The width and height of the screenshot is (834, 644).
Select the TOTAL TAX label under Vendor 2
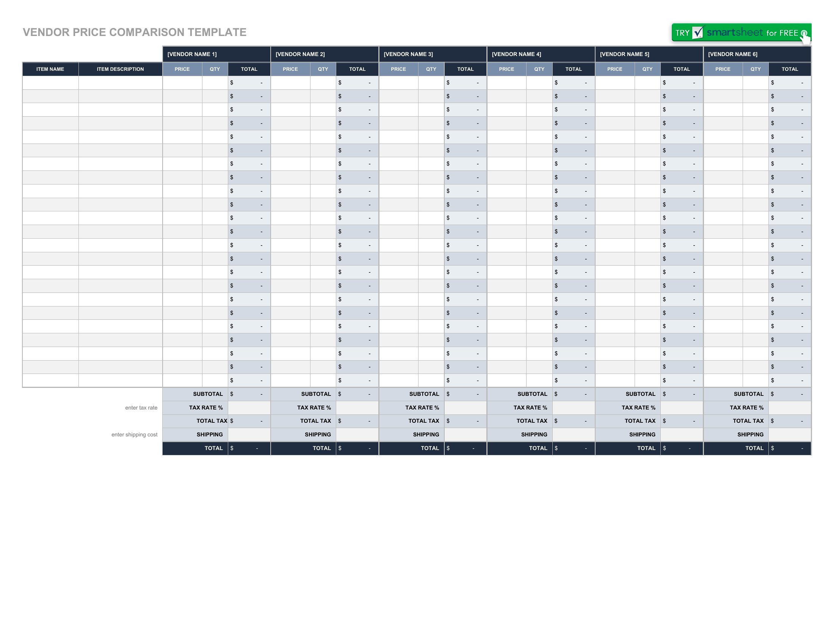click(x=315, y=421)
